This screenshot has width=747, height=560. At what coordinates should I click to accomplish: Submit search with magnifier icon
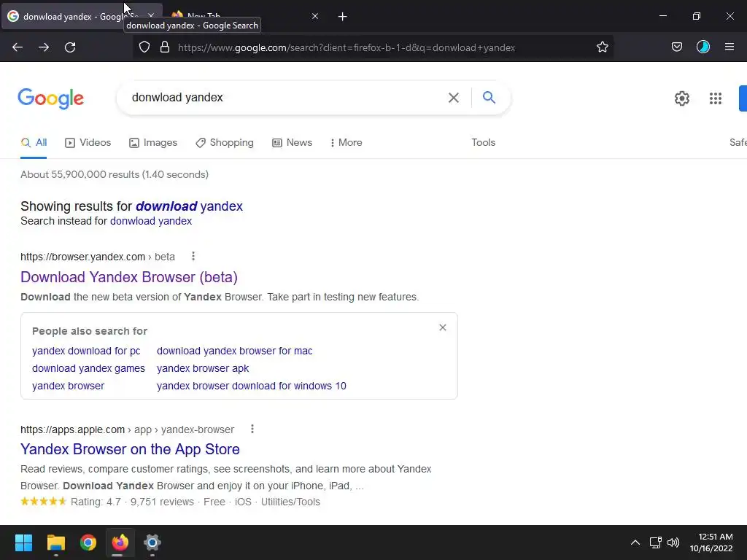click(x=489, y=98)
